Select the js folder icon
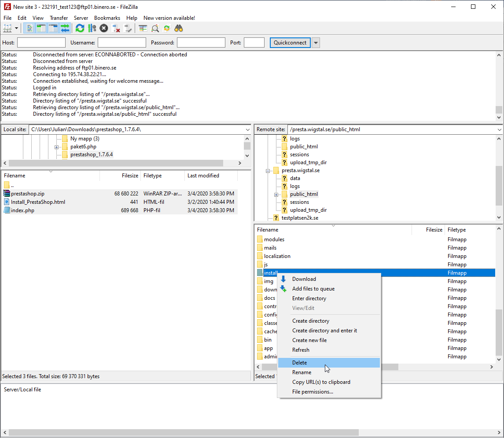504x438 pixels. point(260,265)
